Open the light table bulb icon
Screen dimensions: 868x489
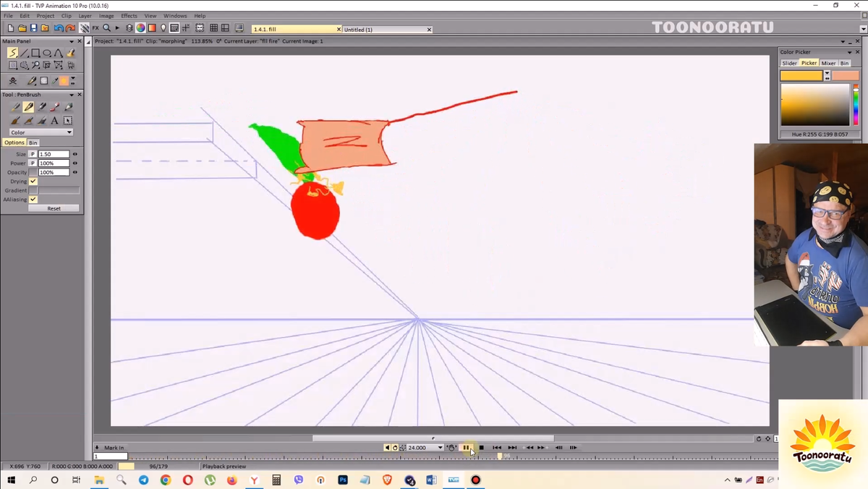pos(163,28)
